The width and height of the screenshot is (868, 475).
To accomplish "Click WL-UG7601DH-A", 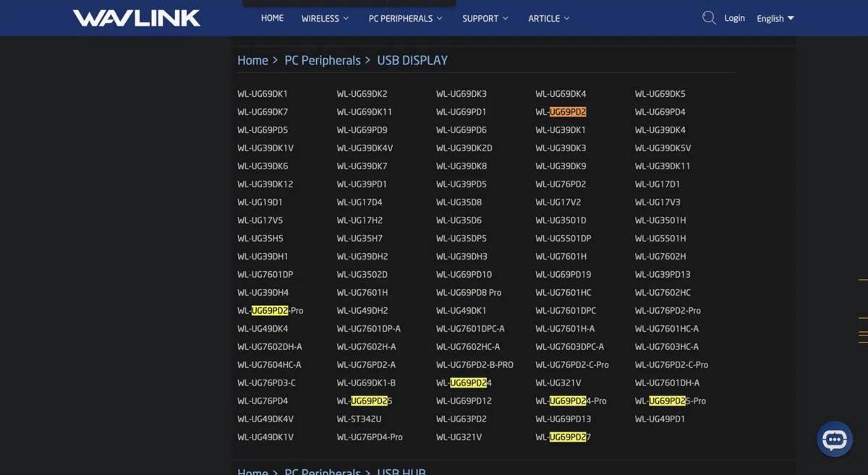I will tap(667, 383).
